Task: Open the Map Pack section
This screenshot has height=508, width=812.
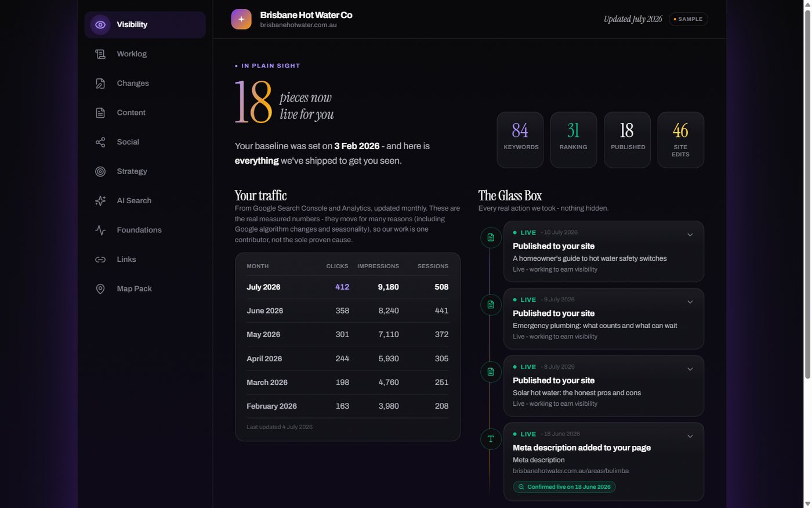Action: point(145,289)
